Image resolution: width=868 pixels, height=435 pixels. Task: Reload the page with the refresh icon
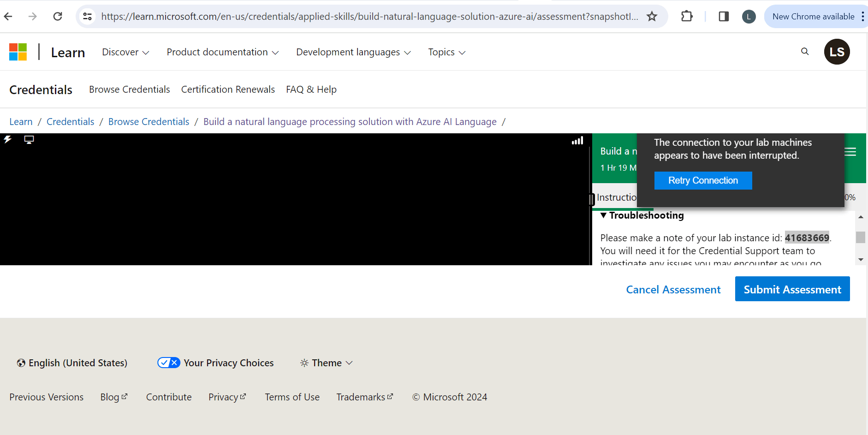pos(58,17)
